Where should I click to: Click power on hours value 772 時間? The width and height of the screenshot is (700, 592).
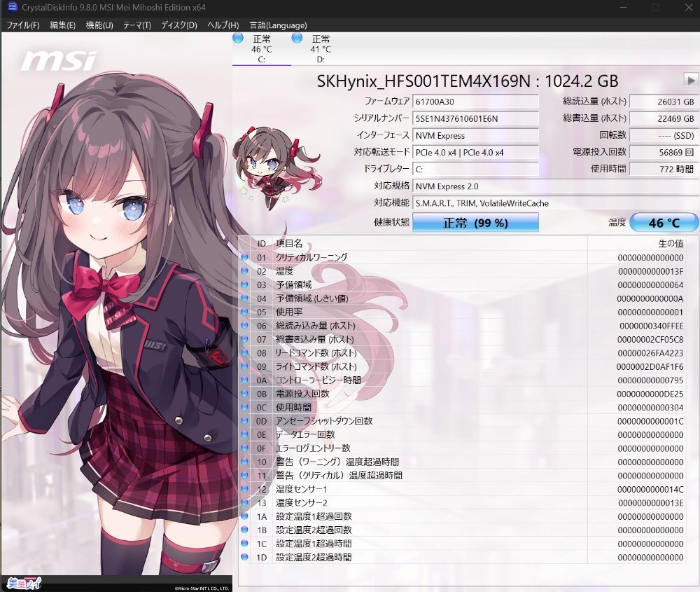tap(664, 170)
